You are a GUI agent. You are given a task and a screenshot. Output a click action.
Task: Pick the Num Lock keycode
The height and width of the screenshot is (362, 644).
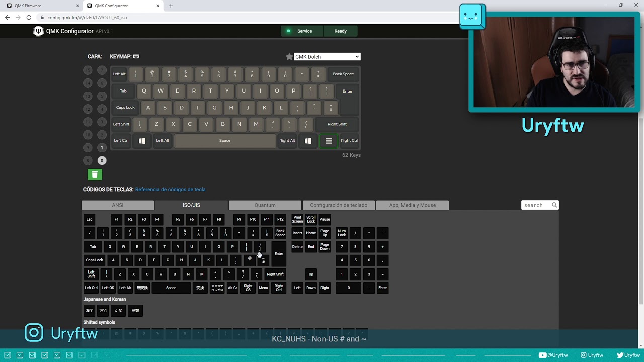click(x=342, y=233)
